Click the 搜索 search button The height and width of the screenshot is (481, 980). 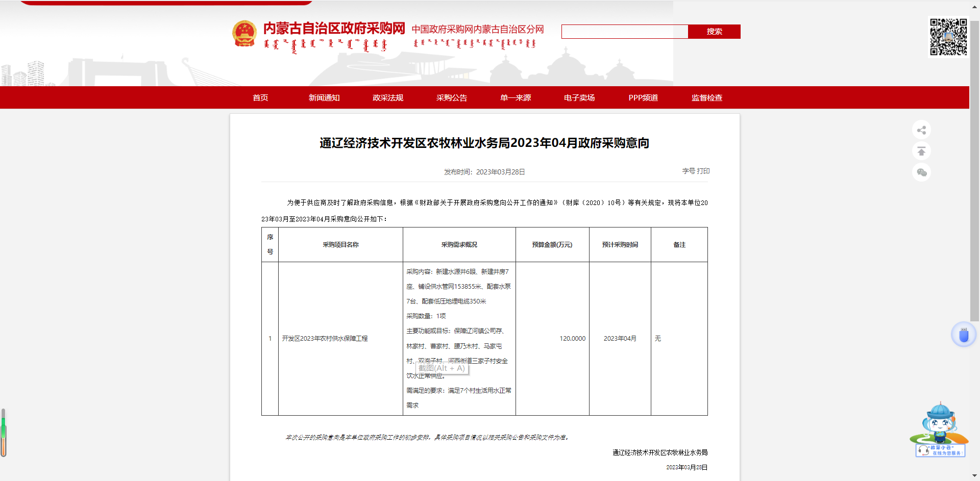tap(714, 32)
